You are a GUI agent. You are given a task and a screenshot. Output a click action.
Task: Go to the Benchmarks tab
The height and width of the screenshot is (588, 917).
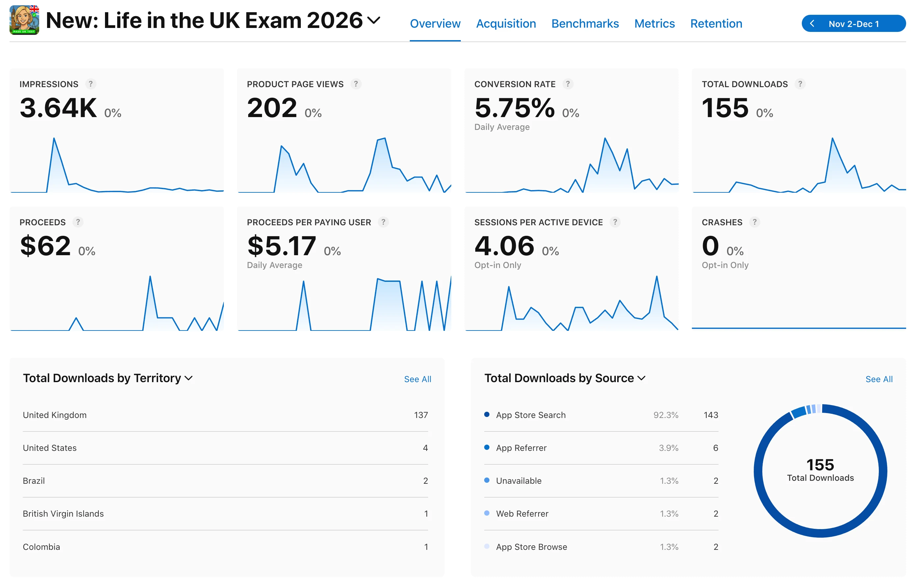585,24
